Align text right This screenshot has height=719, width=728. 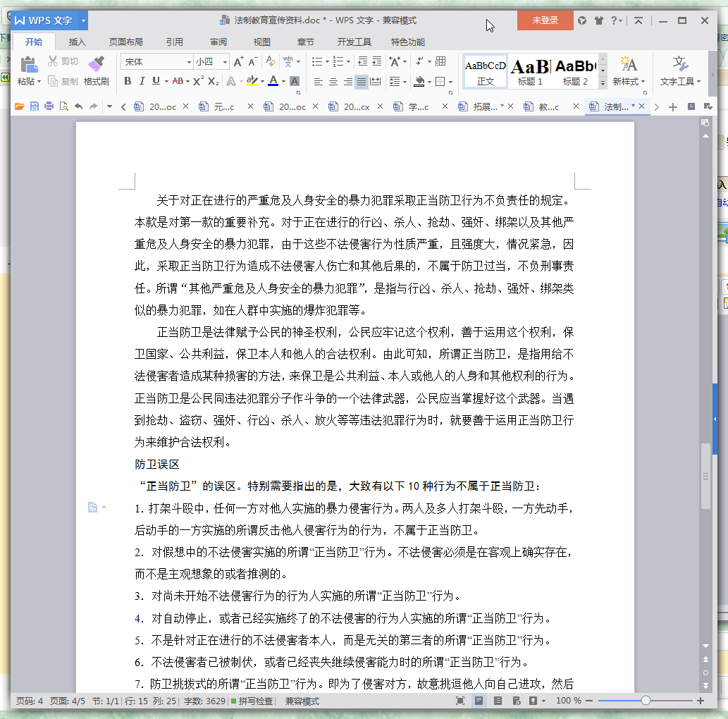point(347,82)
